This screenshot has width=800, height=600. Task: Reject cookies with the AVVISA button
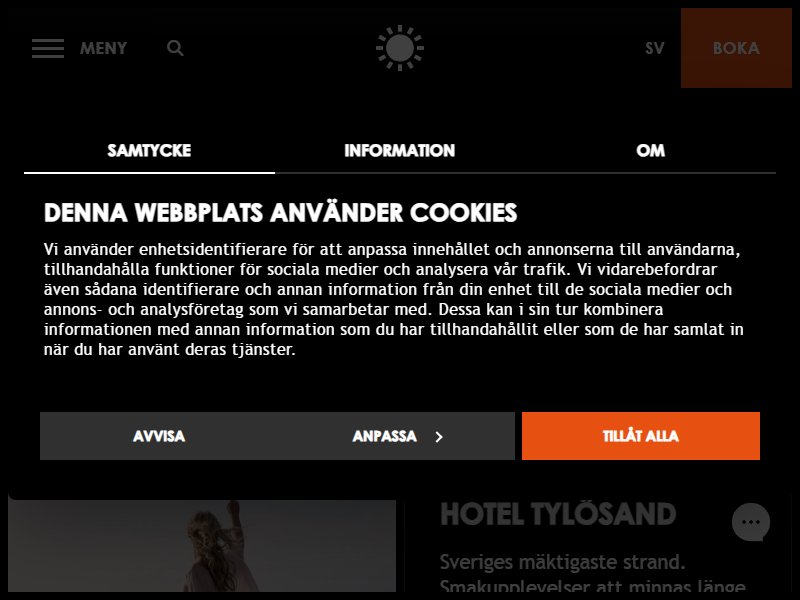click(x=159, y=436)
